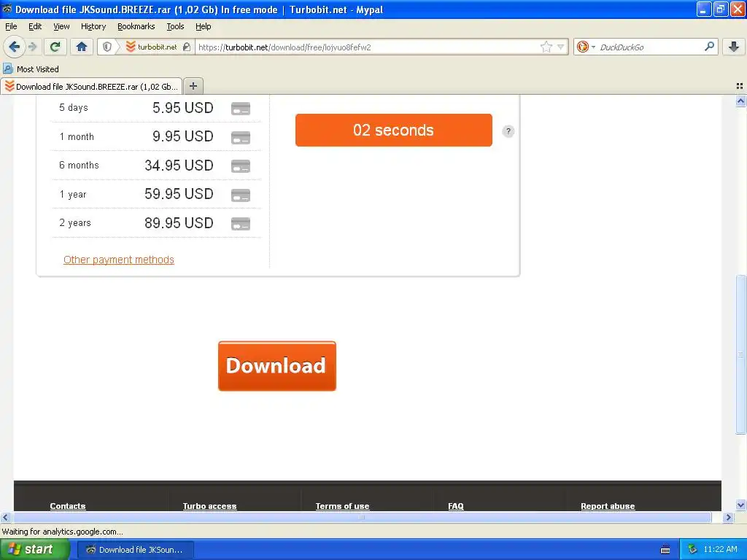Open the View menu
This screenshot has height=560, width=747.
point(61,26)
